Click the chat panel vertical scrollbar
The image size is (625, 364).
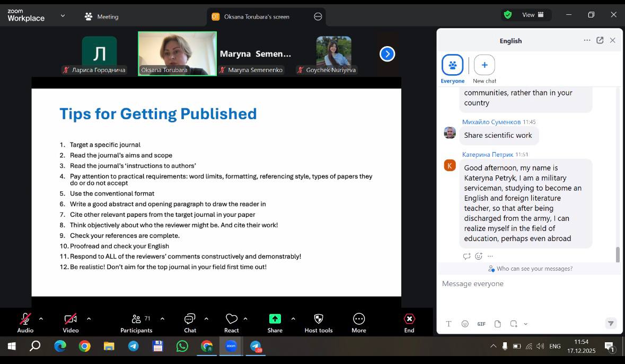[x=618, y=254]
